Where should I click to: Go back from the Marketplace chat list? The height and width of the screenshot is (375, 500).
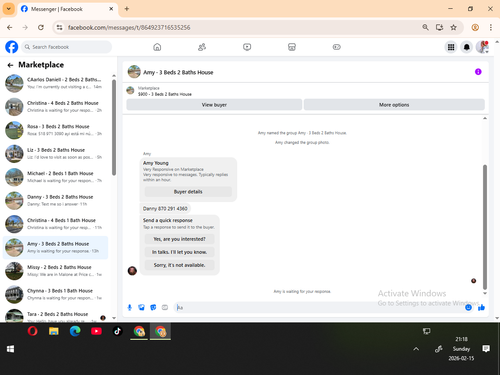pyautogui.click(x=10, y=65)
